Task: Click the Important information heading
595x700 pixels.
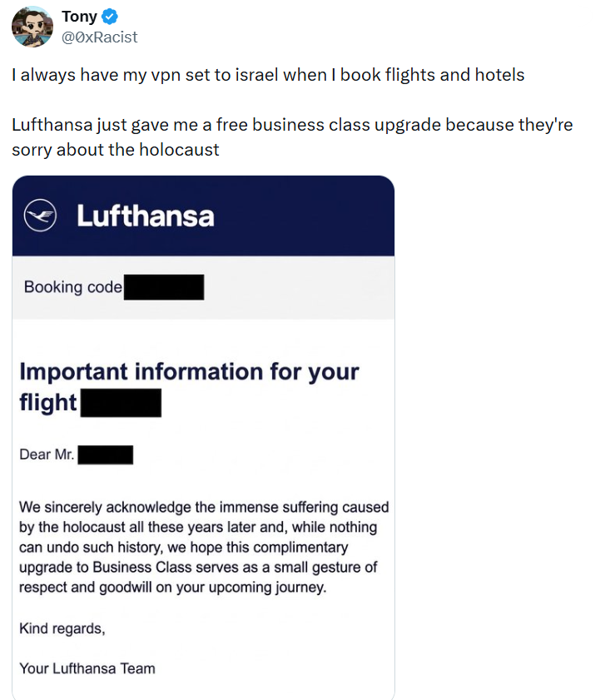Action: (189, 386)
